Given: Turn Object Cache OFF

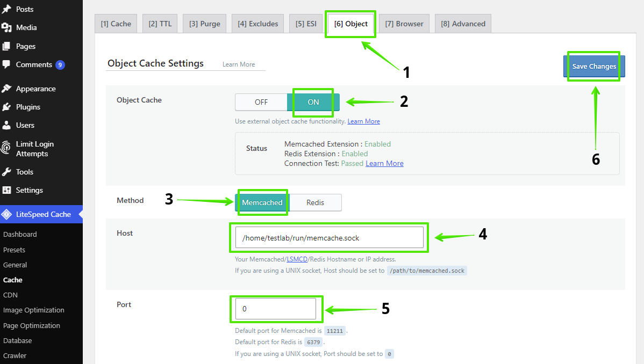Looking at the screenshot, I should (261, 102).
